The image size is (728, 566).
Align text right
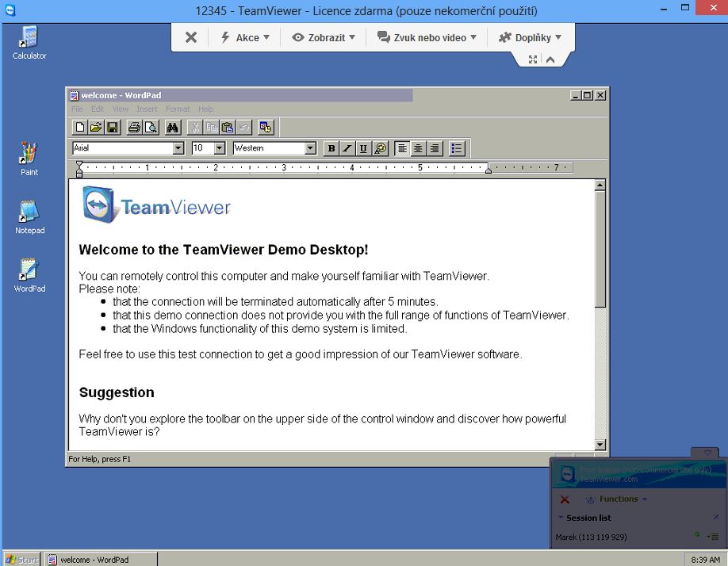coord(435,148)
